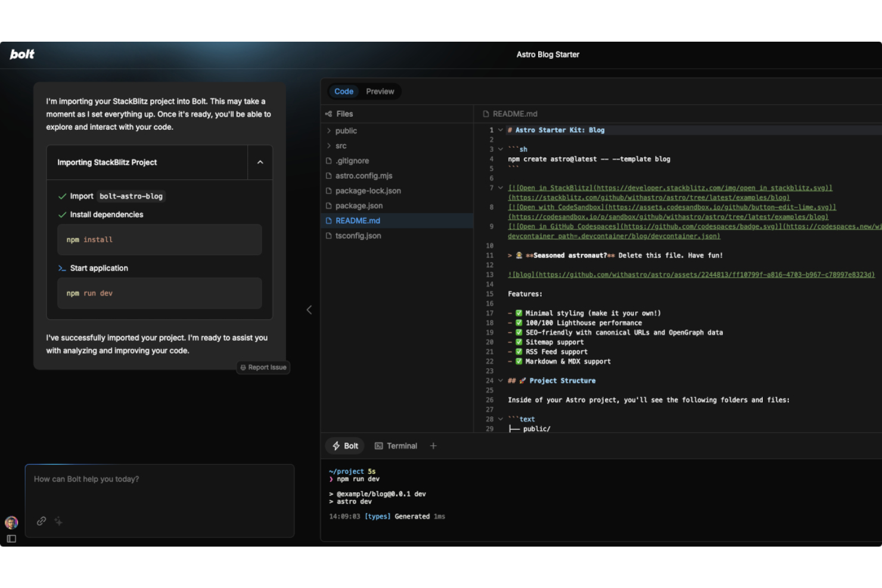Screen dimensions: 882x588
Task: Fold the text code block at line 28
Action: tap(501, 419)
